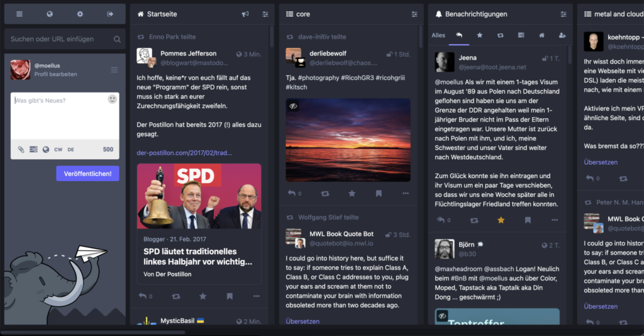This screenshot has width=644, height=336.
Task: Boost Pommes Jefferson's post
Action: pyautogui.click(x=176, y=296)
